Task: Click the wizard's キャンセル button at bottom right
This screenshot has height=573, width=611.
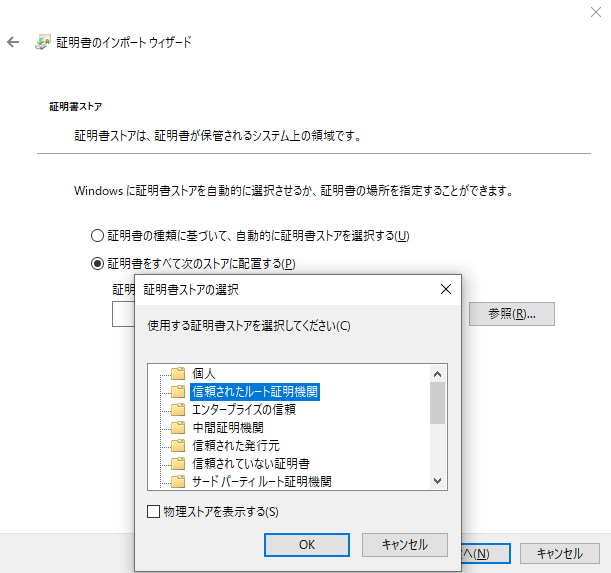Action: point(560,554)
